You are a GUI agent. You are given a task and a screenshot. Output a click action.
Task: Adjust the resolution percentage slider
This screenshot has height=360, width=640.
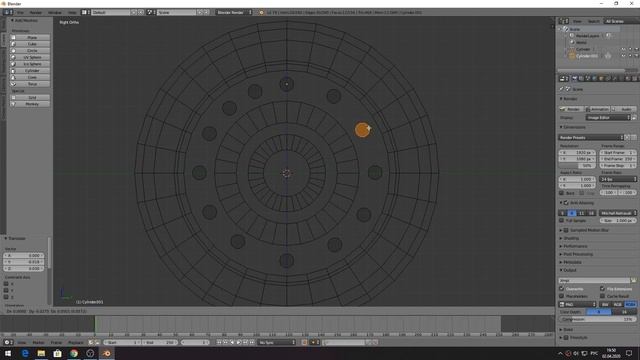click(x=577, y=166)
